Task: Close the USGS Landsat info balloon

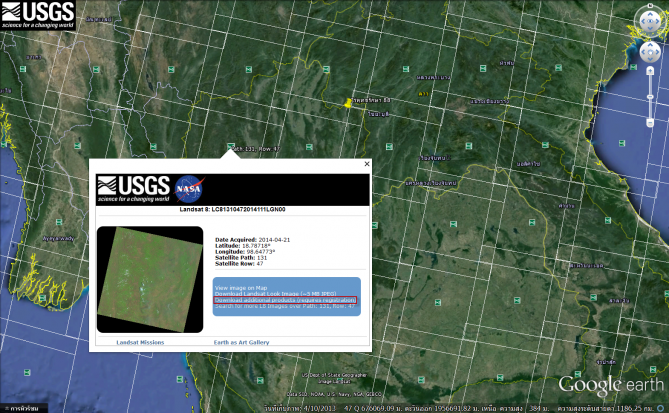Action: pyautogui.click(x=367, y=164)
